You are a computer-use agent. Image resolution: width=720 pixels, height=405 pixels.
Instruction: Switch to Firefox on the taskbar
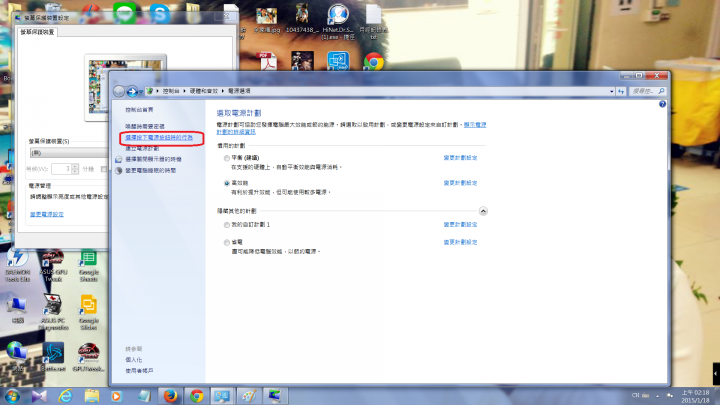pyautogui.click(x=170, y=396)
